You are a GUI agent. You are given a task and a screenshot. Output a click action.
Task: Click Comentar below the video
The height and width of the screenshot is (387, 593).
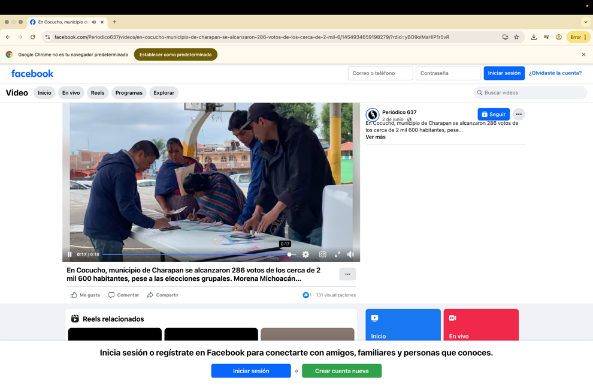[124, 295]
